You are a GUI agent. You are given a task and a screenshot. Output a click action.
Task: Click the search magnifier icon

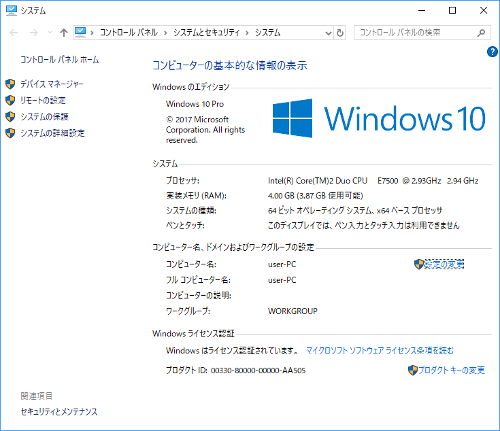[x=481, y=33]
